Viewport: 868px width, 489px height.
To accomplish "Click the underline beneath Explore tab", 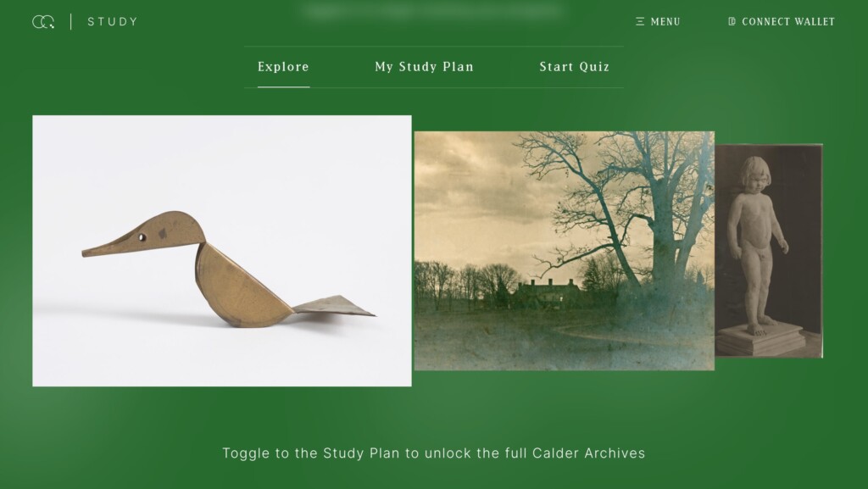I will click(283, 86).
